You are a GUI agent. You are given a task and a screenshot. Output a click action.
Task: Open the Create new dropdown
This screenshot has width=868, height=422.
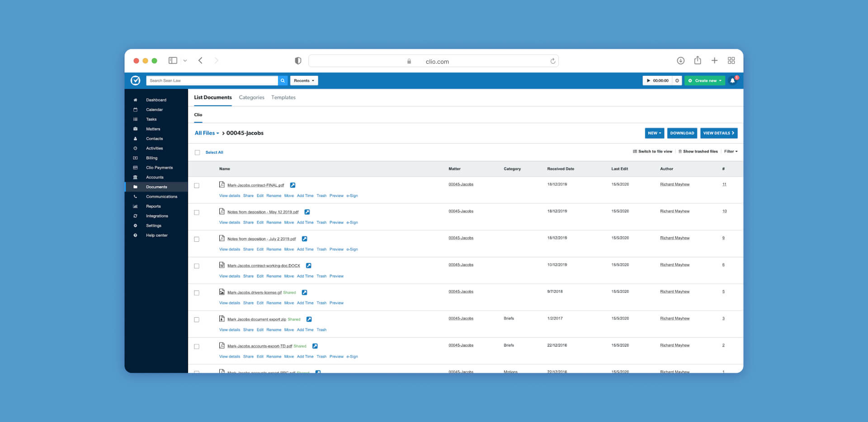[x=705, y=80]
